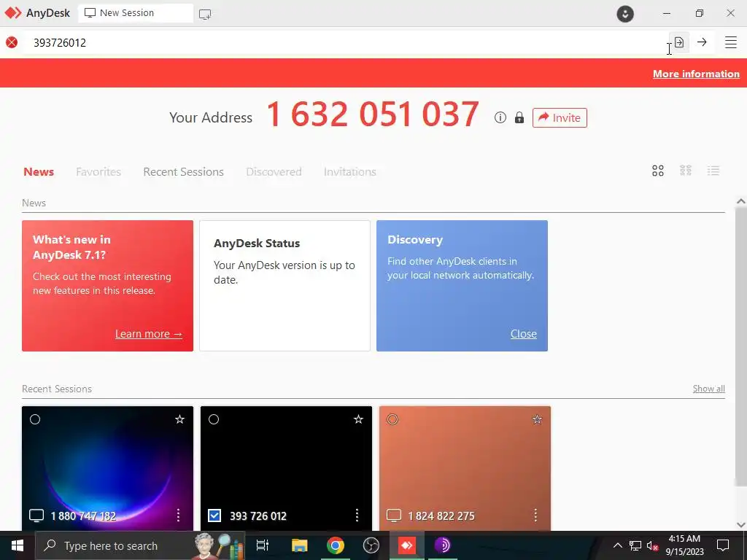The height and width of the screenshot is (560, 747).
Task: Click the AnyDesk logo in title bar
Action: pyautogui.click(x=13, y=13)
